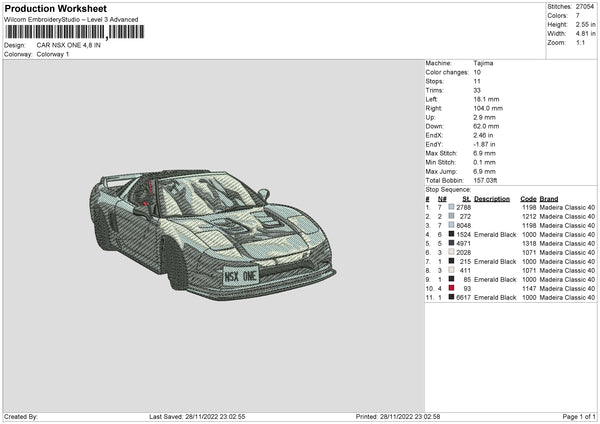Click the Emerald Black description in stop 11
This screenshot has width=600, height=424.
(x=495, y=297)
